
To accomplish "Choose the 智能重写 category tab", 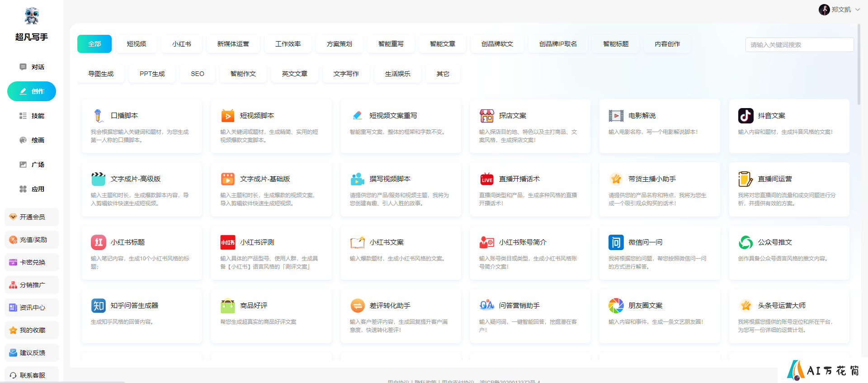I will [391, 44].
